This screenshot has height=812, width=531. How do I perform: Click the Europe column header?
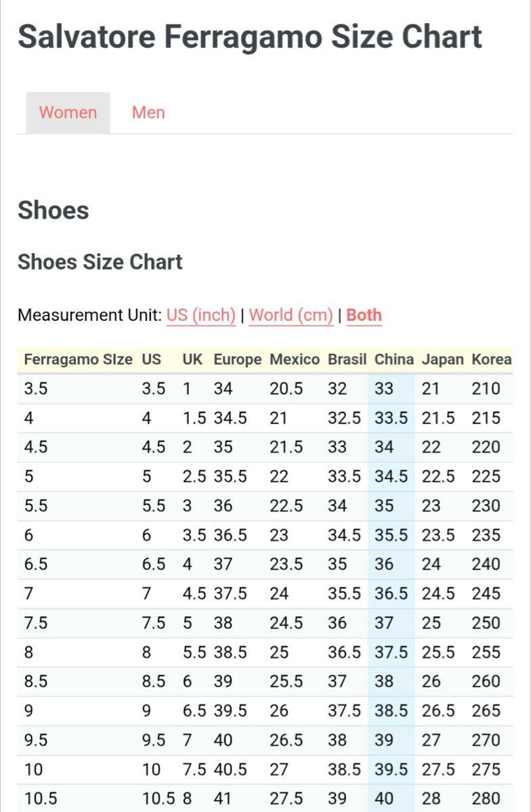click(x=237, y=359)
